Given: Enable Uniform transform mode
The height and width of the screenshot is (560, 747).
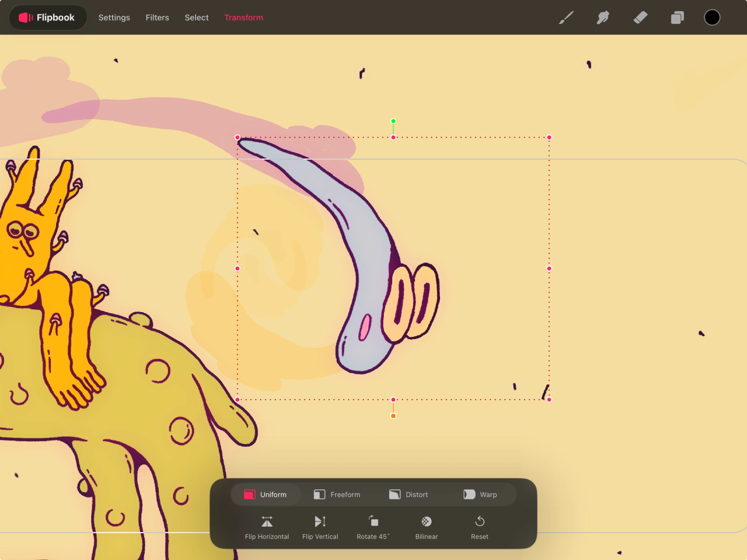Looking at the screenshot, I should tap(266, 494).
